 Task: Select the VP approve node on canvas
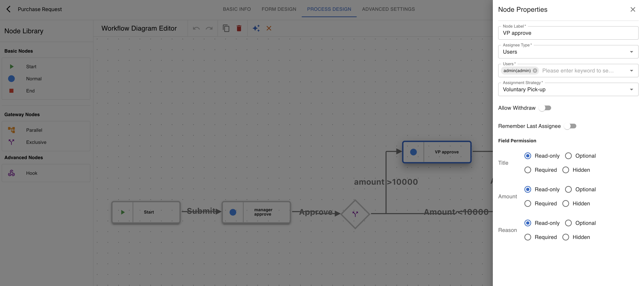(x=437, y=152)
